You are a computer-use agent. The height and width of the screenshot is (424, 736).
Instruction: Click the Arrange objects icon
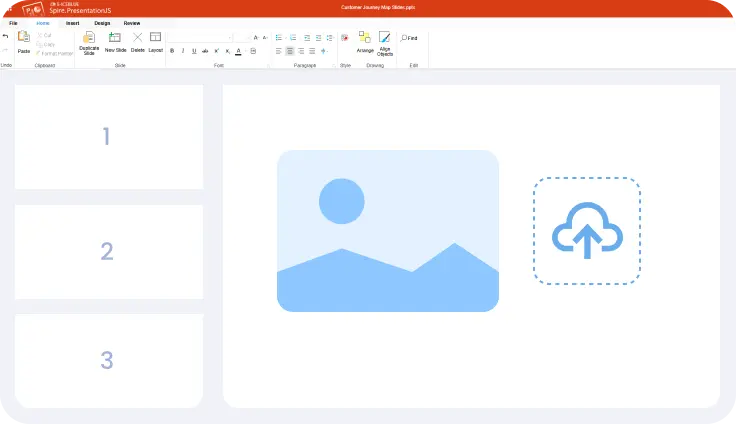(x=365, y=40)
